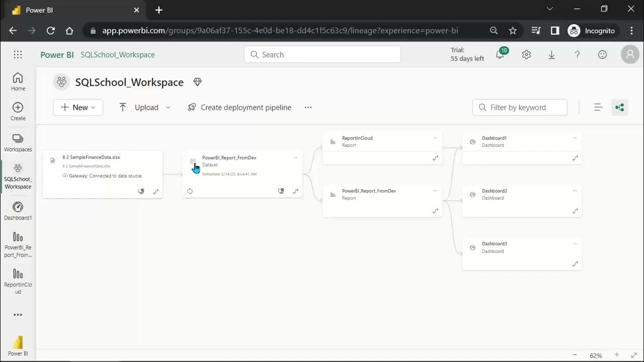
Task: Open the user account avatar
Action: [630, 54]
